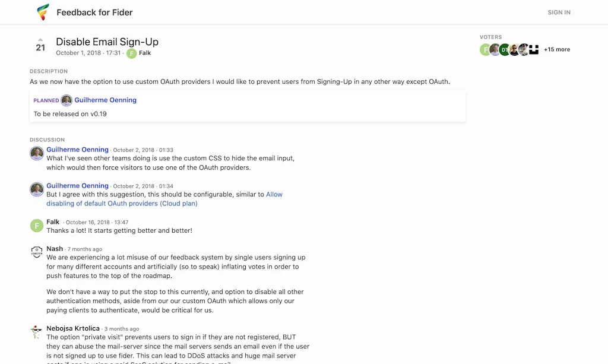Click Nebojsa Krtolica's name on his comment
This screenshot has width=608, height=364.
pos(73,328)
